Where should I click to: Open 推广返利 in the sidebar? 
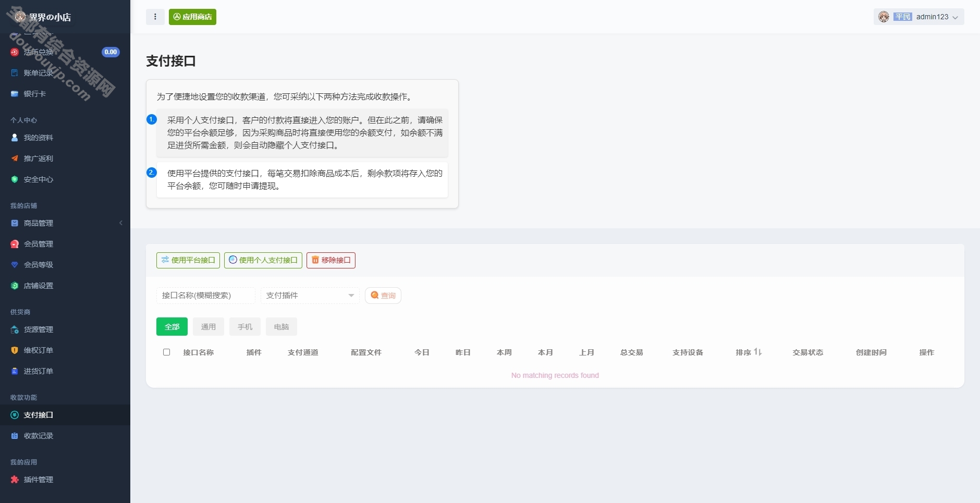coord(65,158)
